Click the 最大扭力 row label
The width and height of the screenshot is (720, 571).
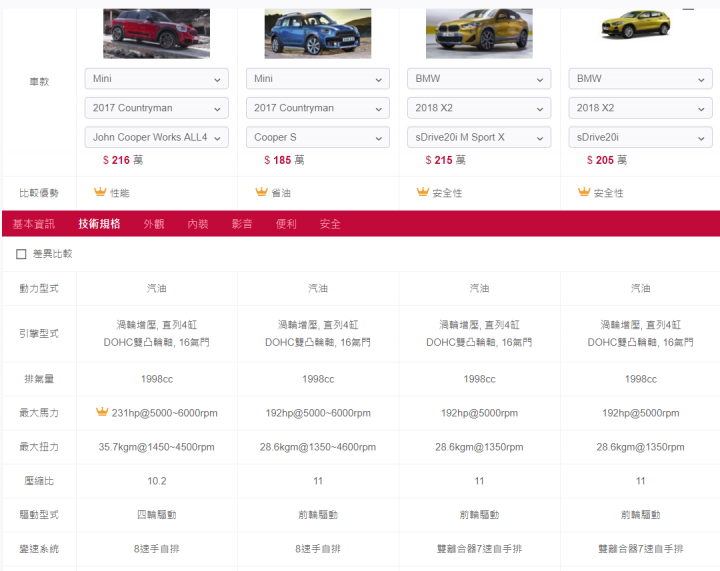(x=39, y=447)
